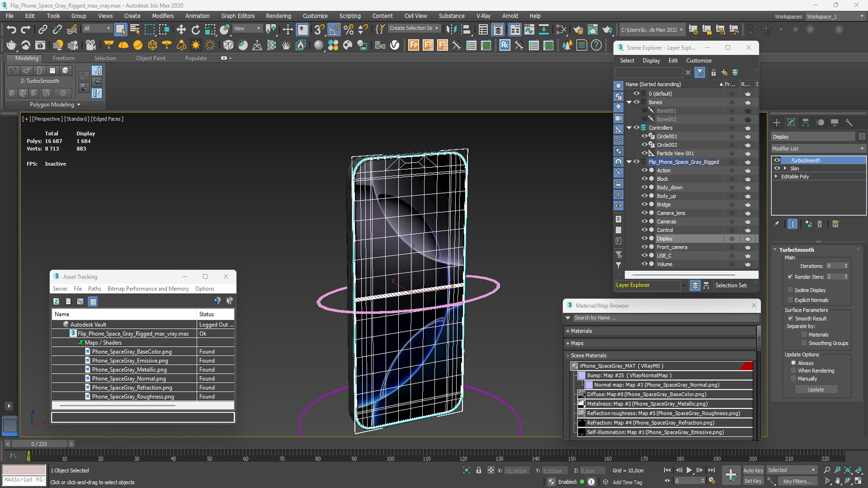Collapse the Controllers layer in Scene Explorer
This screenshot has width=868, height=488.
[629, 128]
